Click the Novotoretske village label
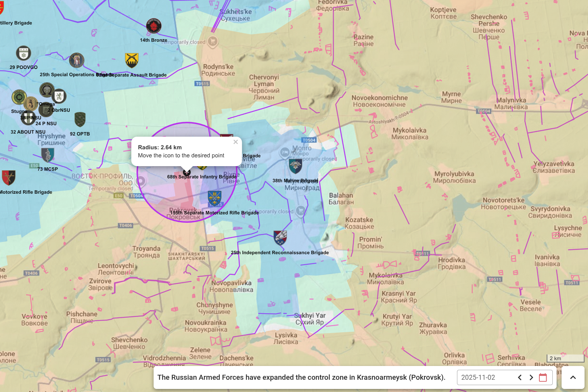The width and height of the screenshot is (588, 392). [504, 203]
